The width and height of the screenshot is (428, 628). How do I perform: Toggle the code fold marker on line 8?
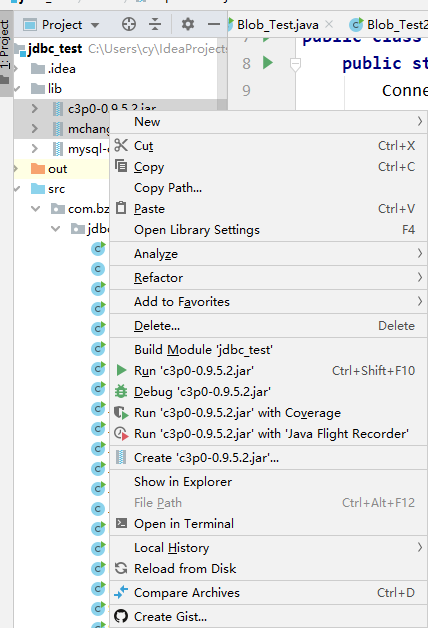pyautogui.click(x=295, y=64)
